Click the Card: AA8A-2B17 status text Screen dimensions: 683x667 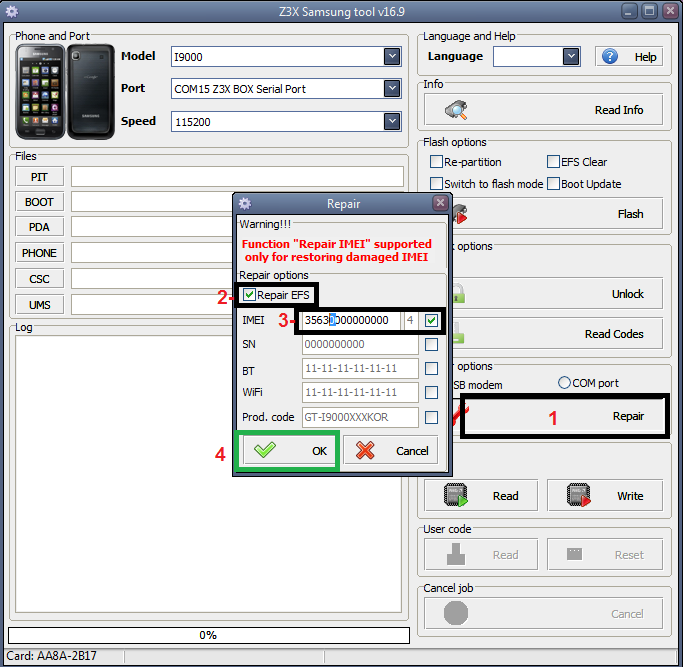[x=51, y=656]
